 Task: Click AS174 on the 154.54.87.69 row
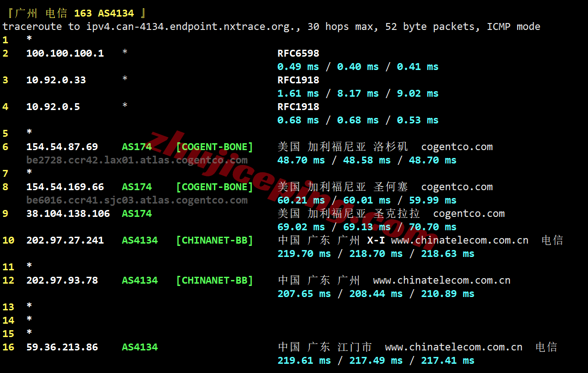(137, 147)
